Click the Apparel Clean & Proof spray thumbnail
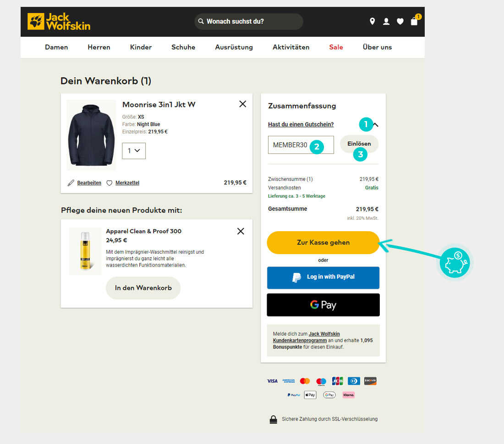 click(x=85, y=251)
